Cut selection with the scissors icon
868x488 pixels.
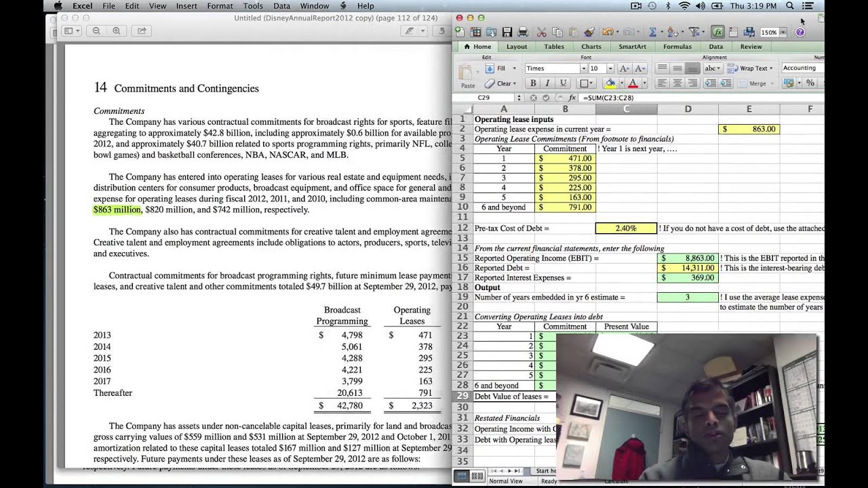[541, 32]
